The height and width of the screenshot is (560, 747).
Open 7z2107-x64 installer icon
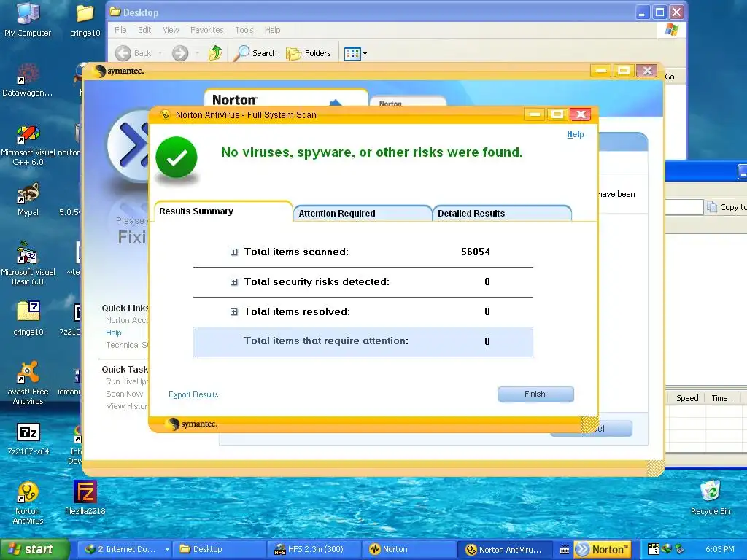[28, 439]
